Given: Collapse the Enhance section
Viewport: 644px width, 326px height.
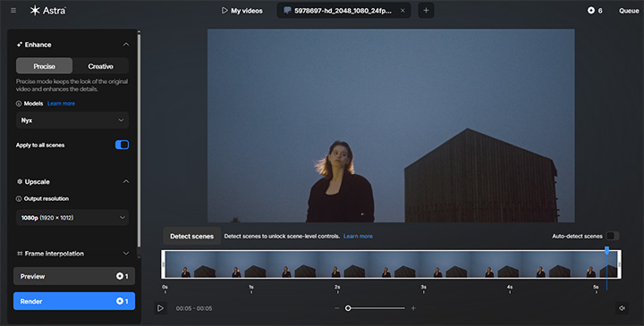Looking at the screenshot, I should tap(126, 45).
